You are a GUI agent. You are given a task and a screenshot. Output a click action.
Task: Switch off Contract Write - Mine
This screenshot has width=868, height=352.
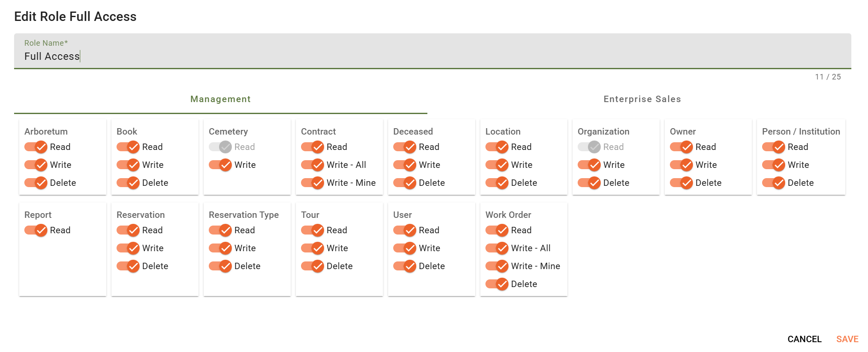313,183
